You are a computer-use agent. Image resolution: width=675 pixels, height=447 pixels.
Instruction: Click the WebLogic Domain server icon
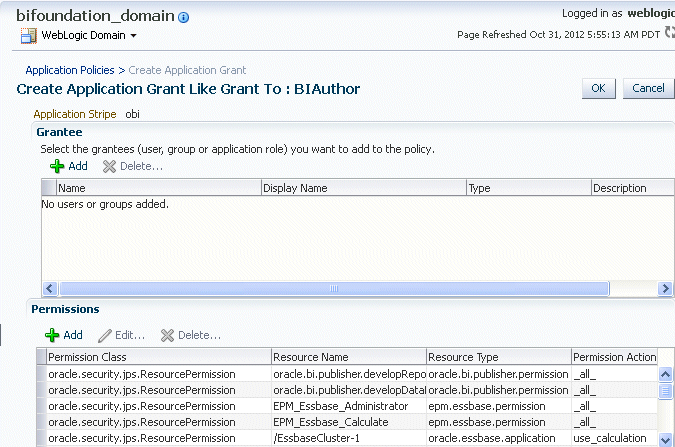29,36
